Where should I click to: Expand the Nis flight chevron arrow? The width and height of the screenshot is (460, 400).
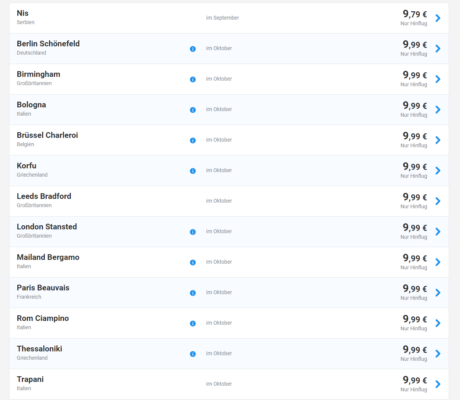[438, 18]
